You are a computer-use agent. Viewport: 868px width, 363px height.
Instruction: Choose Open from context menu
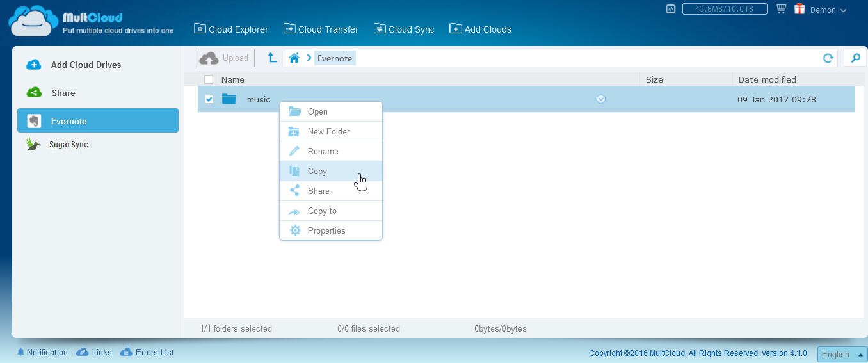pos(331,111)
